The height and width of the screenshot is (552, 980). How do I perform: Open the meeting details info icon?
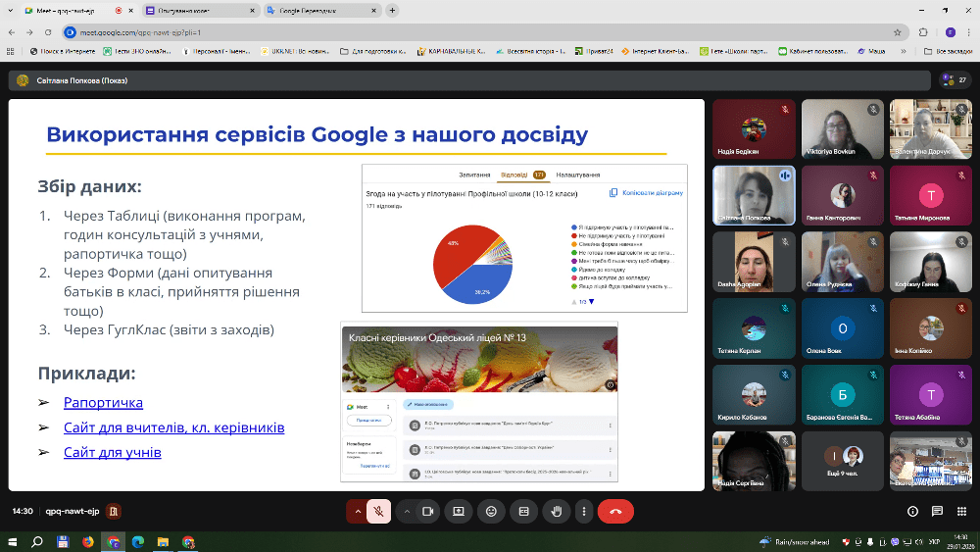[x=913, y=511]
